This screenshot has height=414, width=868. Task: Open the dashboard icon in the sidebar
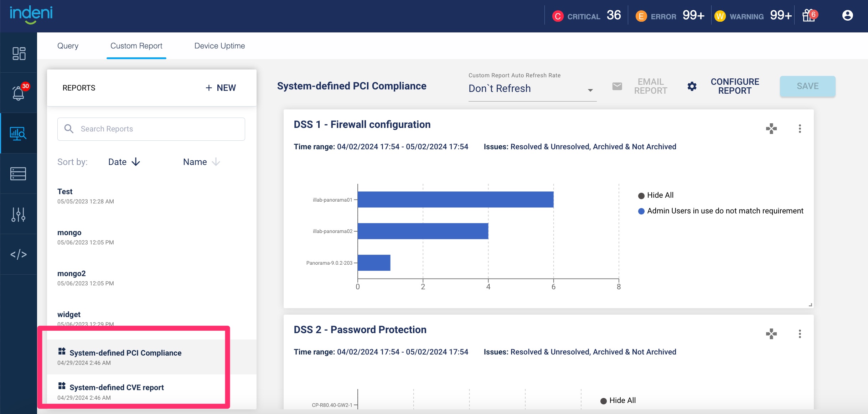point(19,53)
